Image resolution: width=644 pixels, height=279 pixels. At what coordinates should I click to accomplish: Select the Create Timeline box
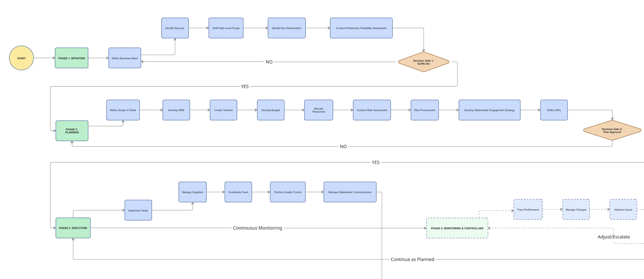click(x=223, y=110)
